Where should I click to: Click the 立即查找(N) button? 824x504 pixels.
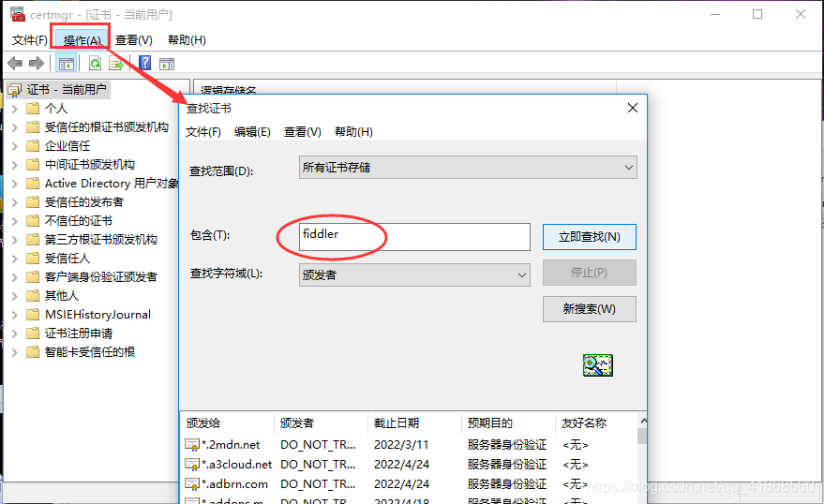coord(589,237)
